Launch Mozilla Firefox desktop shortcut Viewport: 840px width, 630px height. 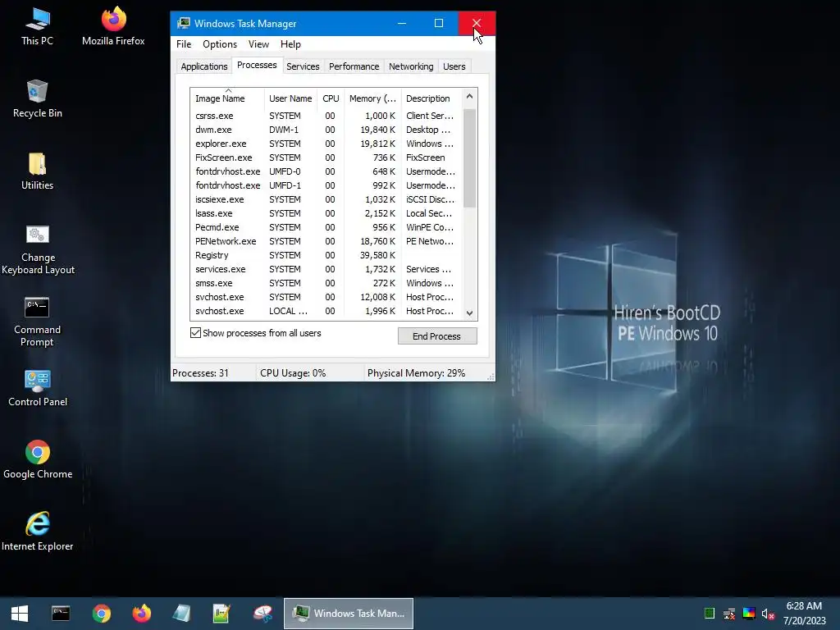point(113,27)
